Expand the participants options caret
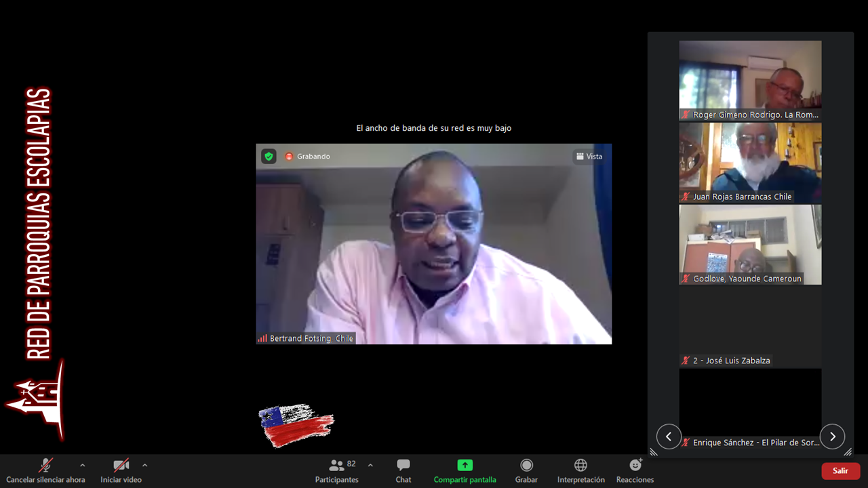 click(x=370, y=466)
